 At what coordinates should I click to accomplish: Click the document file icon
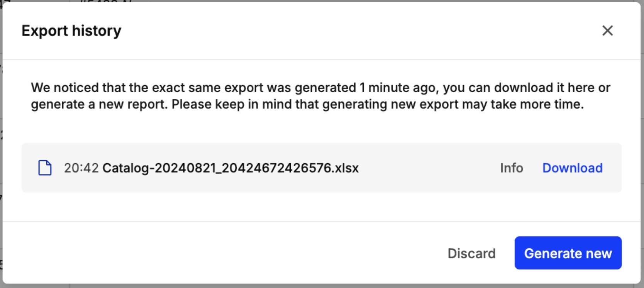click(45, 168)
